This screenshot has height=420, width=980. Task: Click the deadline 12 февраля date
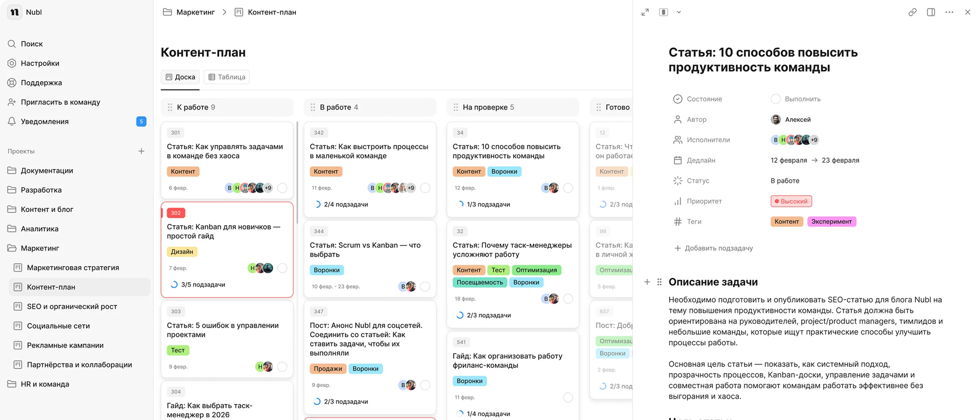point(788,160)
